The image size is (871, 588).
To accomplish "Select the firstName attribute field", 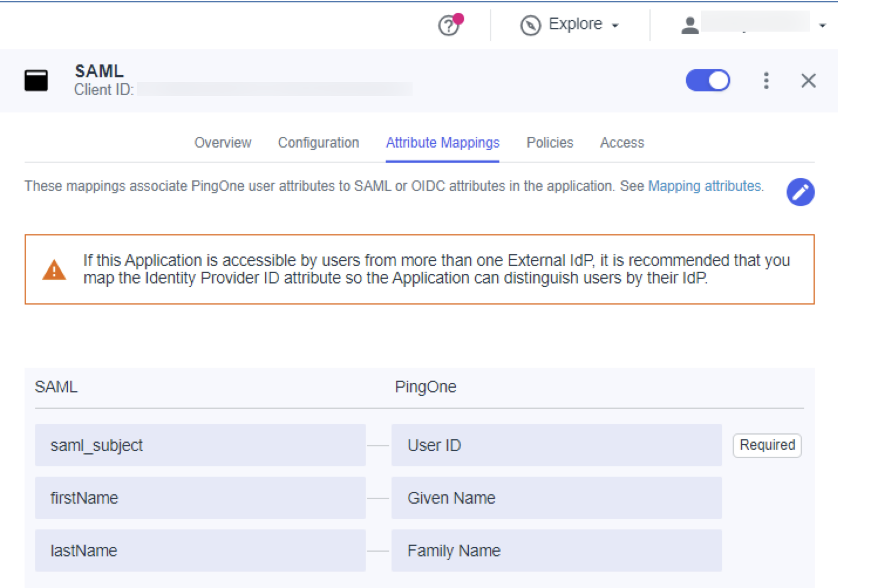I will pos(200,498).
